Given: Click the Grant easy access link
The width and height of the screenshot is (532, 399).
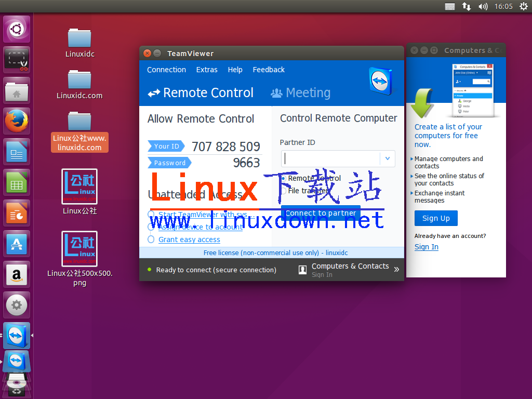Looking at the screenshot, I should click(x=189, y=240).
